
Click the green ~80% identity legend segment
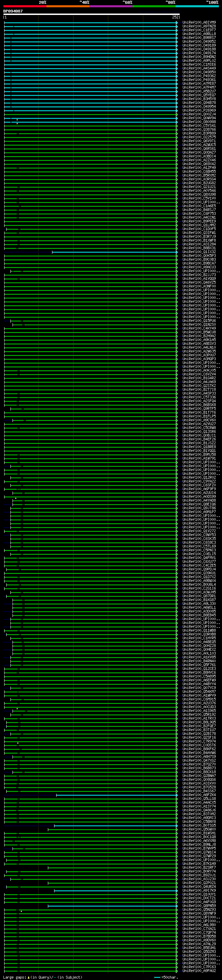(154, 6)
